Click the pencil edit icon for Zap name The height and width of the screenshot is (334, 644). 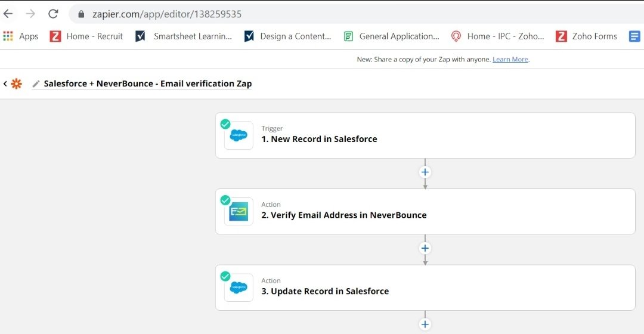pos(36,84)
